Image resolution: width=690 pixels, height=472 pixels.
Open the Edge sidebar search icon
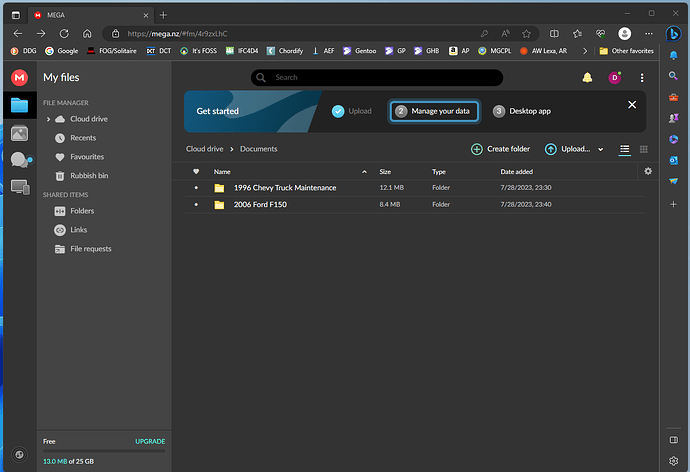[673, 76]
